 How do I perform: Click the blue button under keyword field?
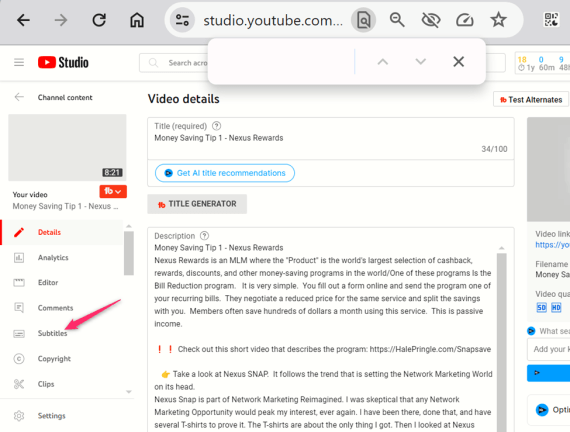(549, 373)
